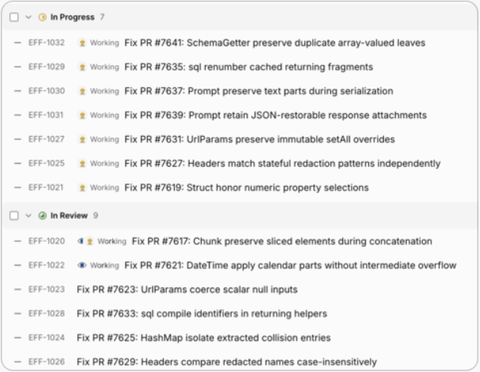Click issue ID EFF-1029
The width and height of the screenshot is (480, 372).
point(46,67)
